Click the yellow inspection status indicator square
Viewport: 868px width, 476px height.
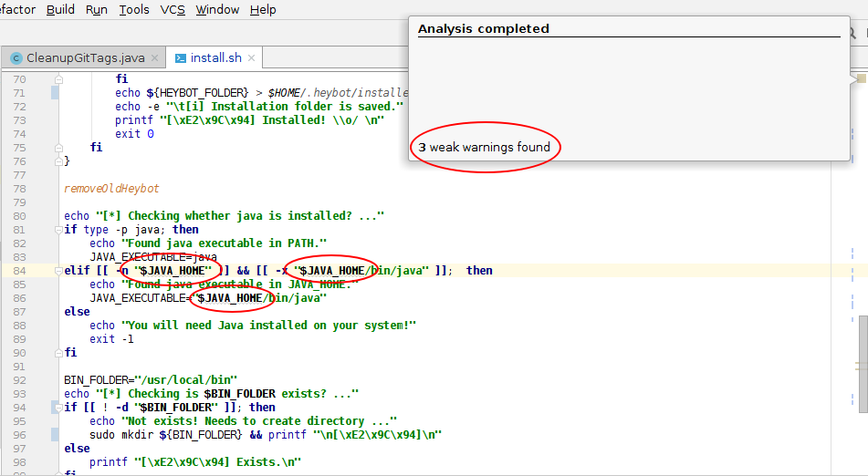(862, 78)
